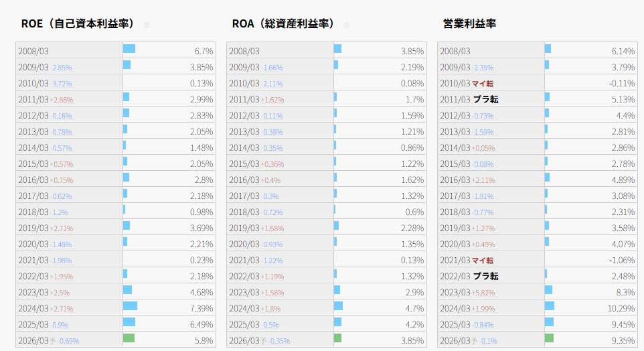Select ROA value 1.35% for 2020/03
Viewport: 644px width, 351px height.
coord(412,244)
